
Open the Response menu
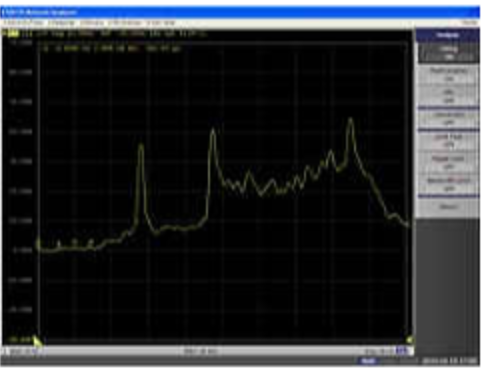click(61, 23)
